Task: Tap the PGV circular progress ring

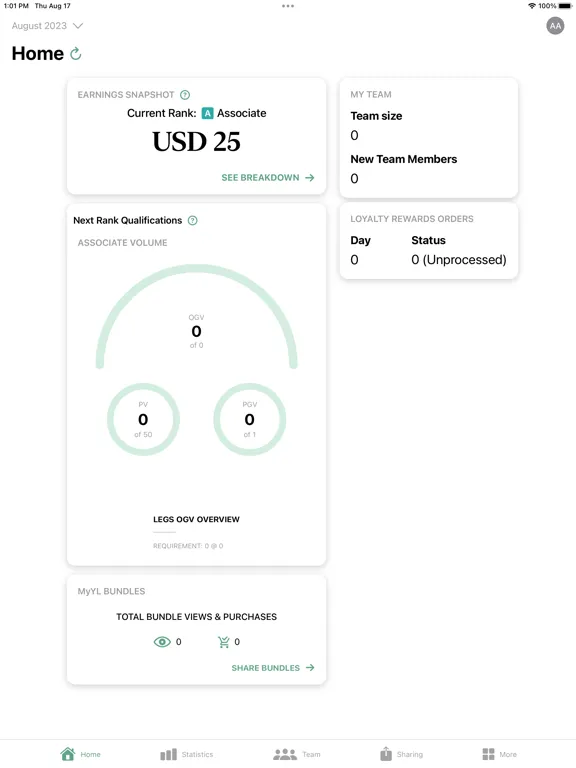Action: tap(249, 419)
